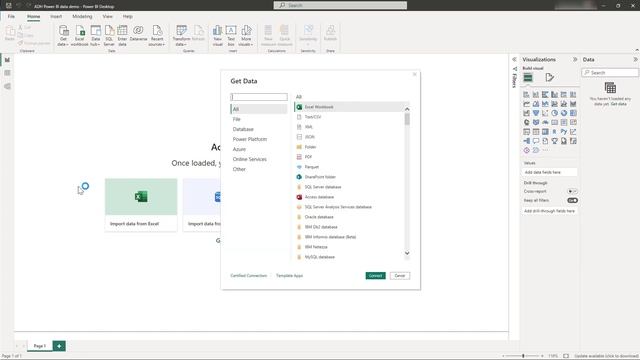Viewport: 640px width, 360px height.
Task: Collapse the Visualizations pane
Action: 575,60
